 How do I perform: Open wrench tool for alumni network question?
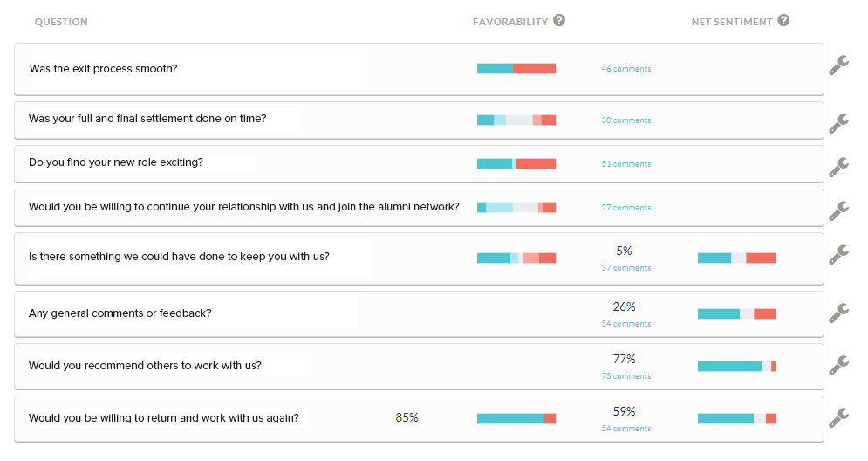tap(838, 210)
